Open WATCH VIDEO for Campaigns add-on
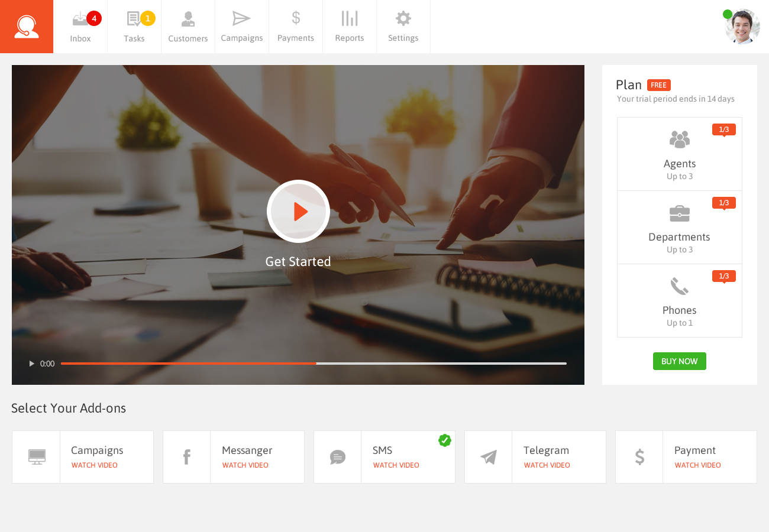Viewport: 769px width, 532px height. (x=94, y=465)
